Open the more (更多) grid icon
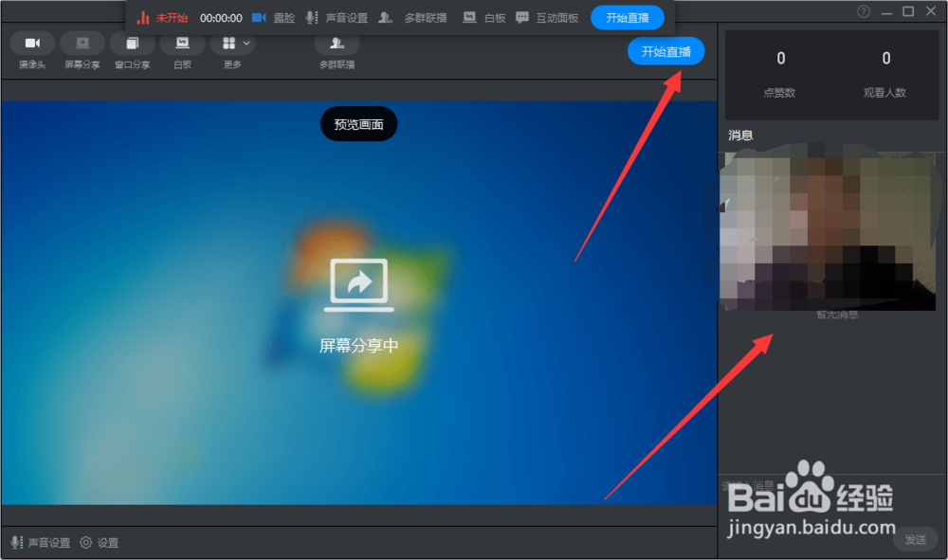The height and width of the screenshot is (560, 948). click(228, 43)
